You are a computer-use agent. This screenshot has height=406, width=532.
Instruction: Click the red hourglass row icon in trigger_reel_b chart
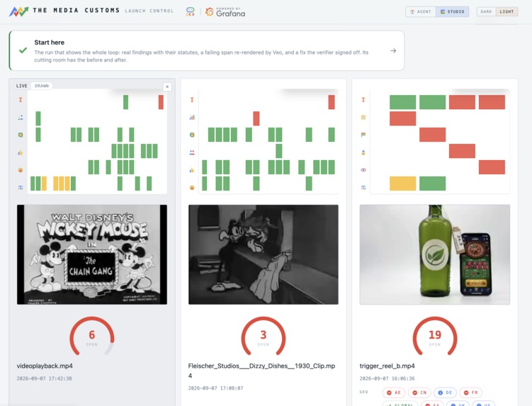point(363,99)
